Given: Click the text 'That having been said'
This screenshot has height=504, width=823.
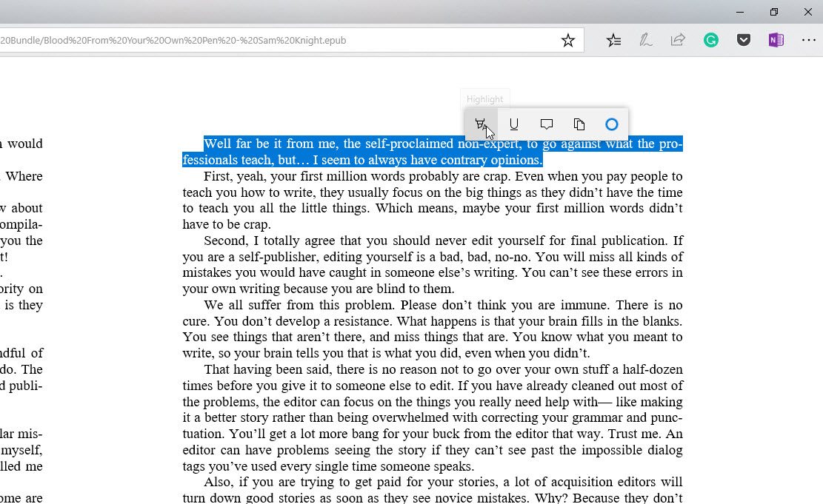Looking at the screenshot, I should point(267,370).
